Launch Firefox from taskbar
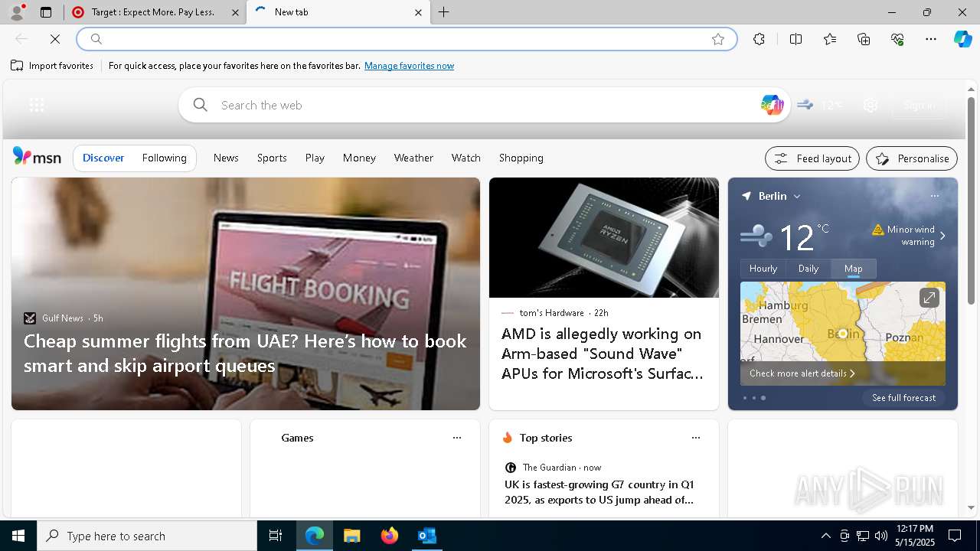This screenshot has width=980, height=551. coord(389,536)
